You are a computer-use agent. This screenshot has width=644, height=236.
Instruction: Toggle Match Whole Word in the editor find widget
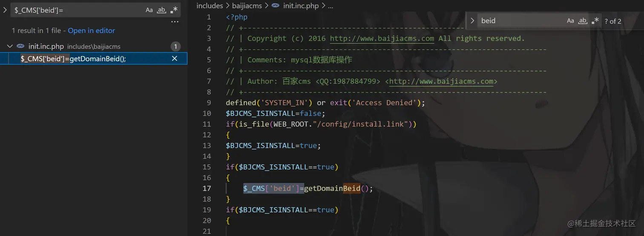tap(583, 21)
